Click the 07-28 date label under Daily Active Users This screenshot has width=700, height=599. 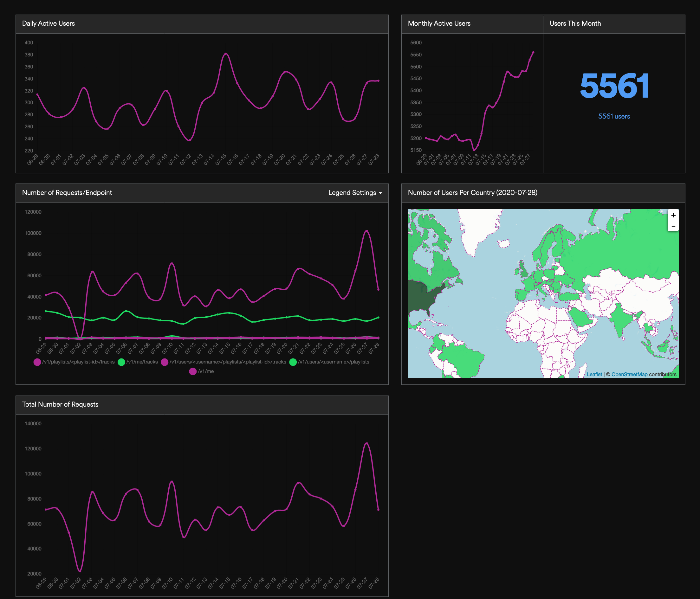374,159
